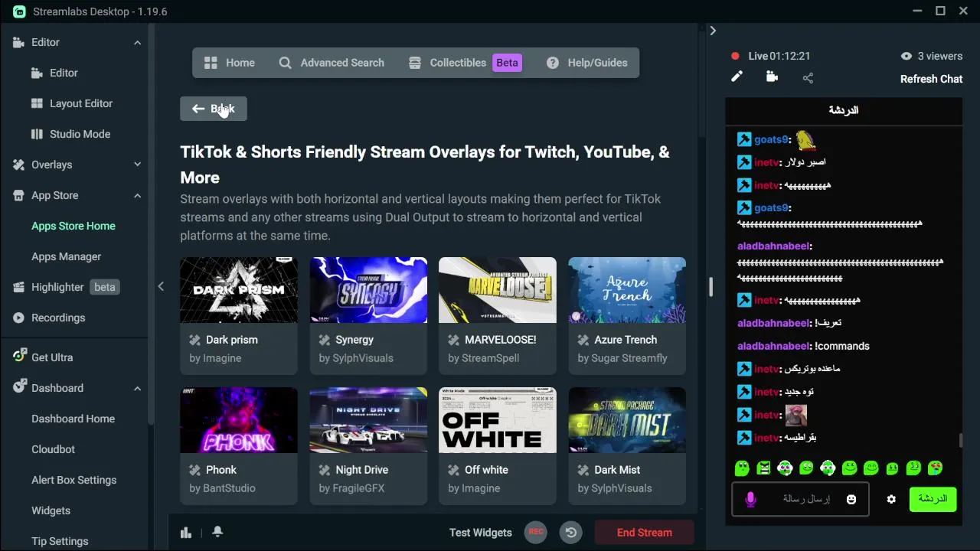Click Test Widgets
Viewport: 980px width, 551px height.
480,533
